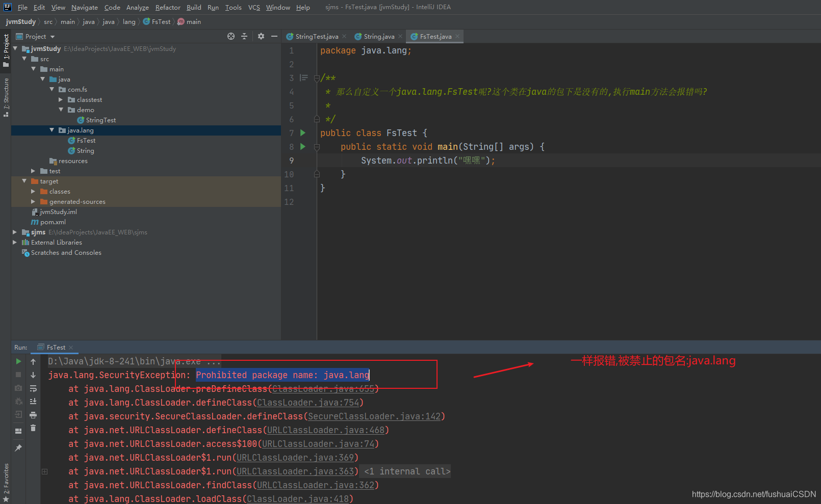Screen dimensions: 821x504
Task: Close the FsTest.java editor tab
Action: point(457,36)
